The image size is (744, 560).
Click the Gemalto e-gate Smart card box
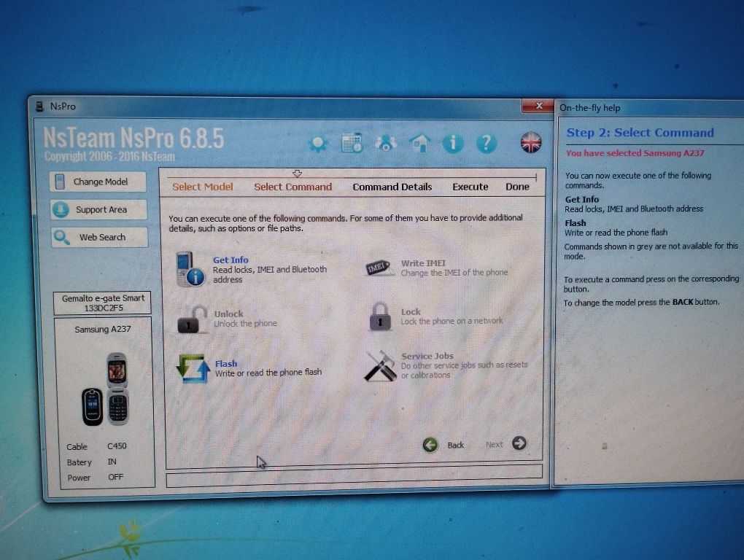pyautogui.click(x=103, y=303)
